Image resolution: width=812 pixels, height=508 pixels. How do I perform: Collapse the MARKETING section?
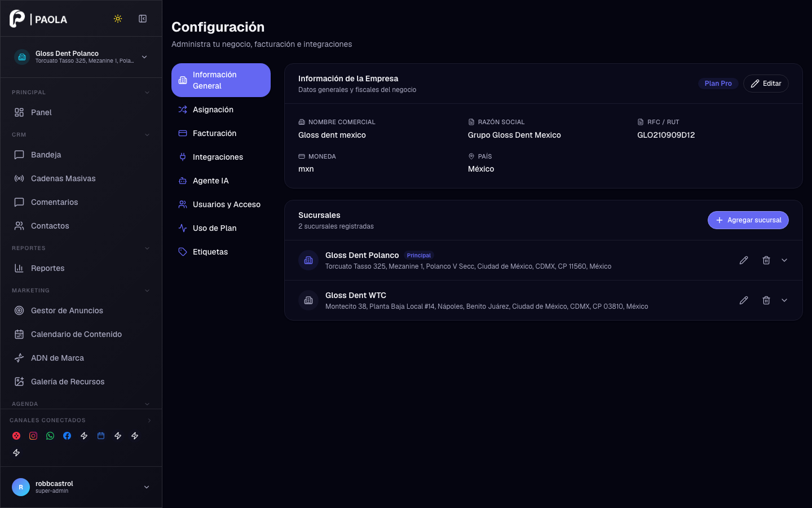click(x=147, y=291)
